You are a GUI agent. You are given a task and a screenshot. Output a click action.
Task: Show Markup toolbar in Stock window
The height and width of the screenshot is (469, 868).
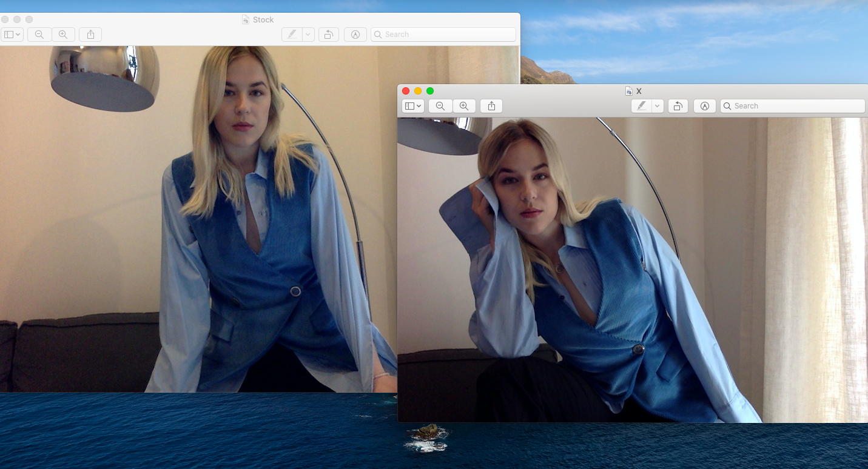point(355,35)
